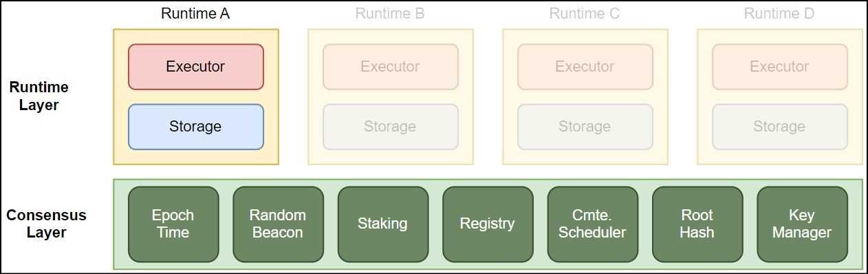Click the Executor box in Runtime A
Image resolution: width=868 pixels, height=274 pixels.
pos(195,67)
